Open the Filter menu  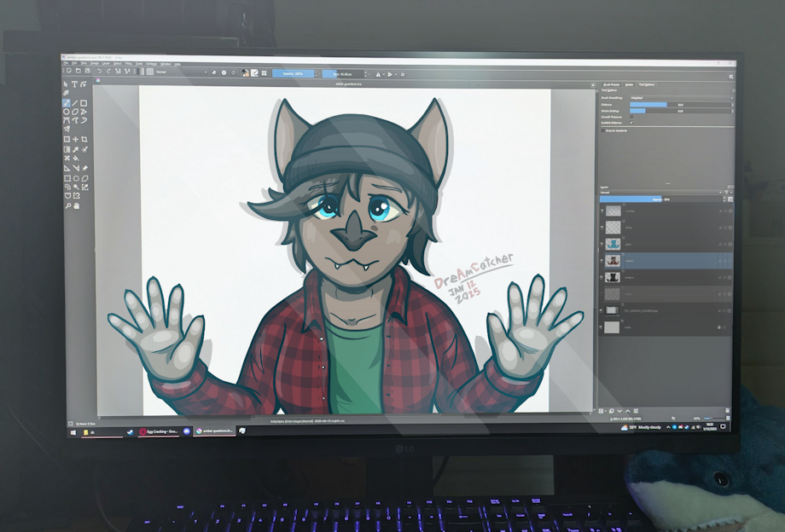point(128,63)
